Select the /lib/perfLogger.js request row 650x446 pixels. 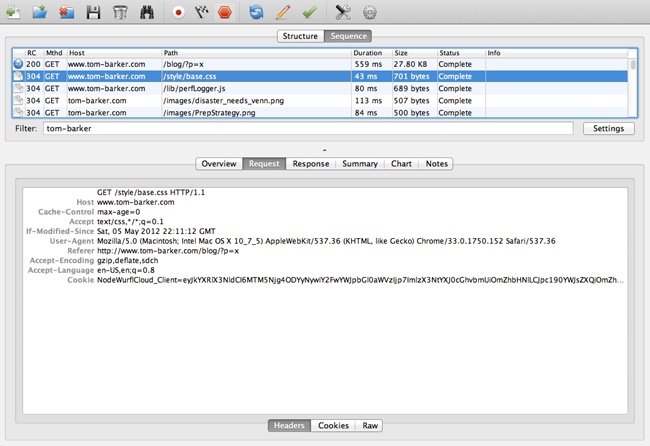coord(320,88)
